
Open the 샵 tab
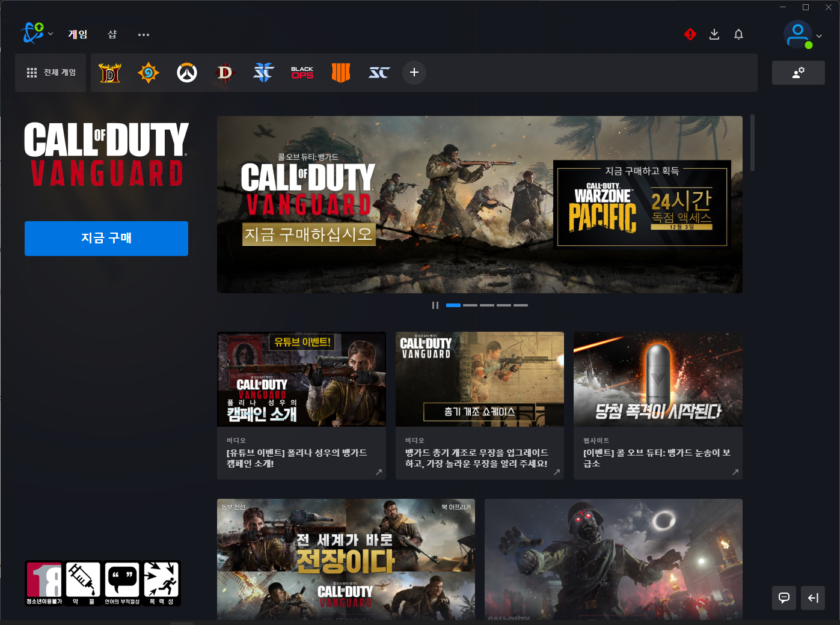pos(112,34)
